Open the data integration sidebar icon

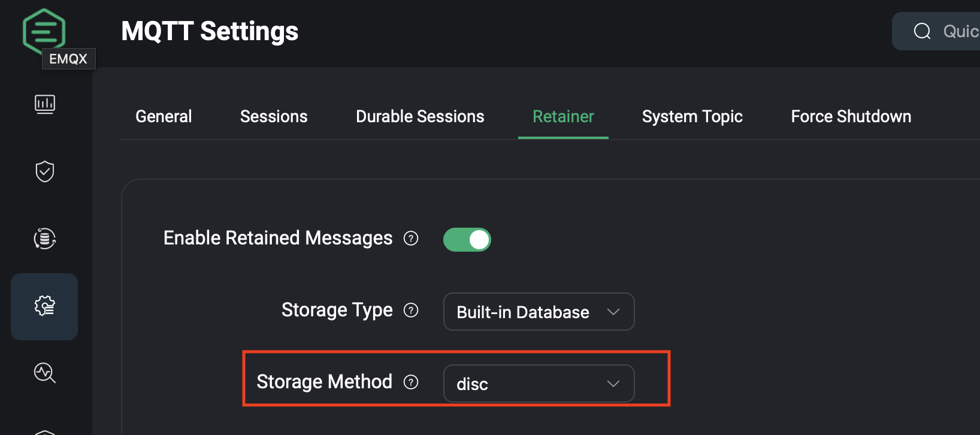(45, 238)
